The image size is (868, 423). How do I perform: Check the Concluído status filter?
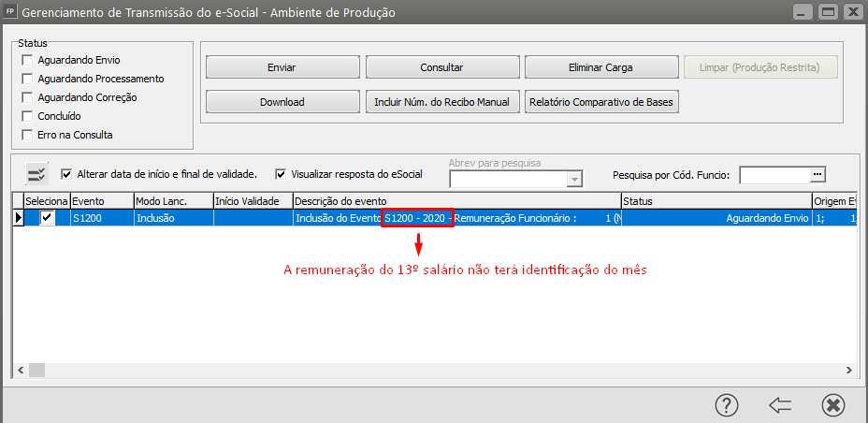[x=26, y=116]
